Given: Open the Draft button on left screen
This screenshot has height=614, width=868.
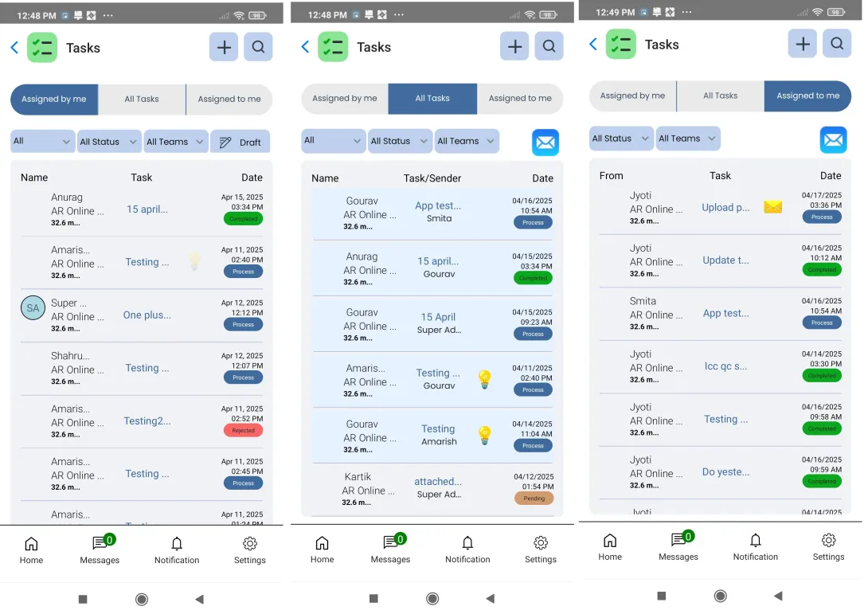Looking at the screenshot, I should coord(240,143).
